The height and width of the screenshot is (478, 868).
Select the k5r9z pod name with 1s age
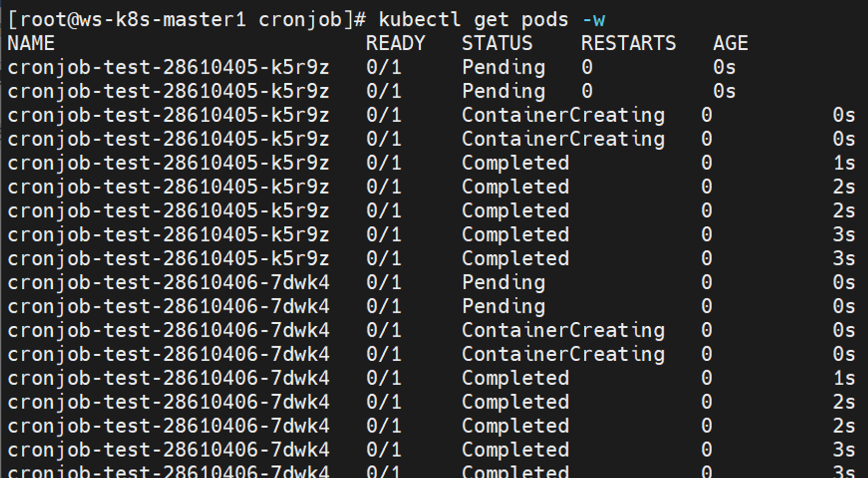[168, 163]
